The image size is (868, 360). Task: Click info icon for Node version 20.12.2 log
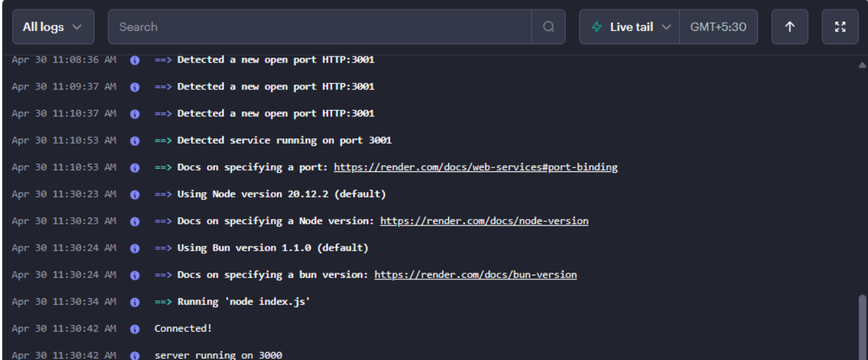pyautogui.click(x=134, y=194)
